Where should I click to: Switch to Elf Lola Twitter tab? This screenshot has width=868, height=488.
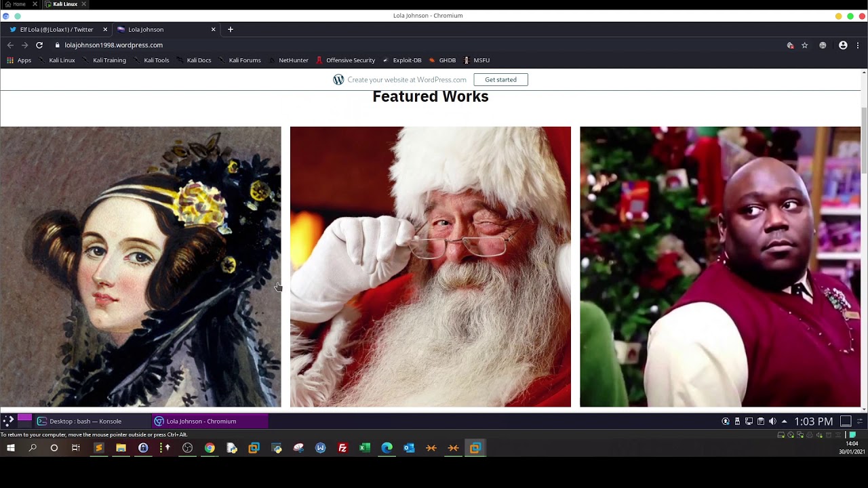point(57,30)
